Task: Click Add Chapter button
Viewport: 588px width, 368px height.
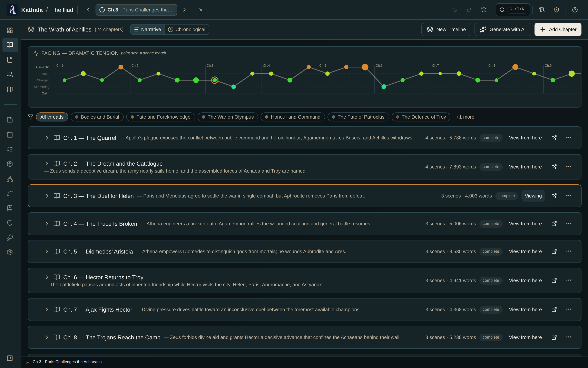Action: click(558, 29)
